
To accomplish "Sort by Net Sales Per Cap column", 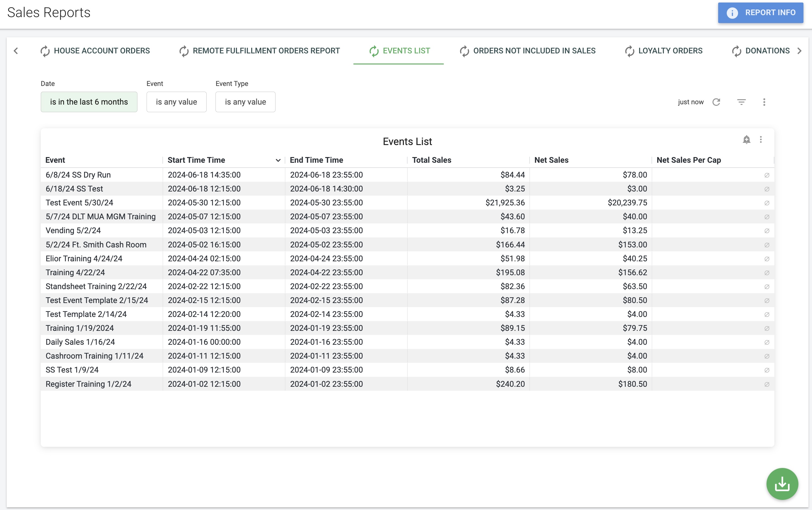I will (x=688, y=160).
